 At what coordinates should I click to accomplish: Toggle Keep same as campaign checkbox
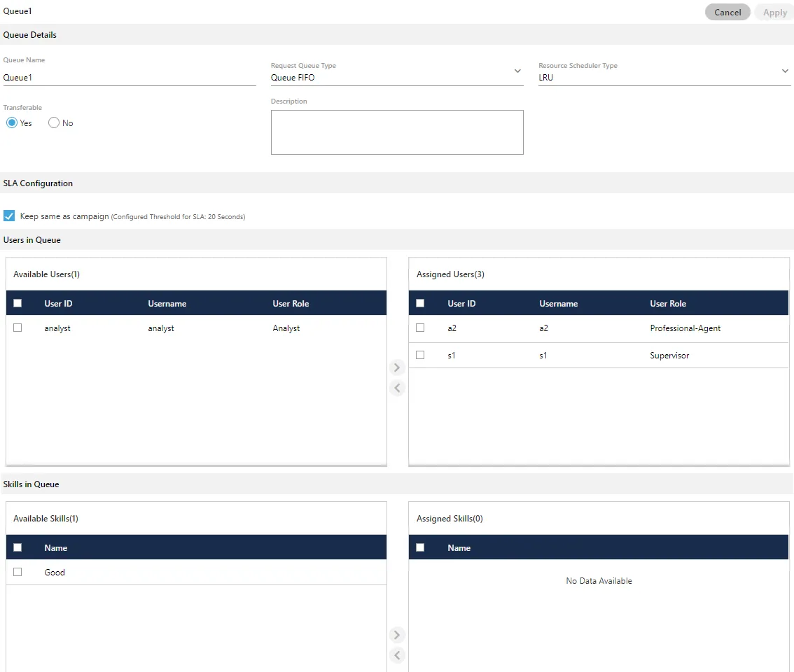point(9,216)
